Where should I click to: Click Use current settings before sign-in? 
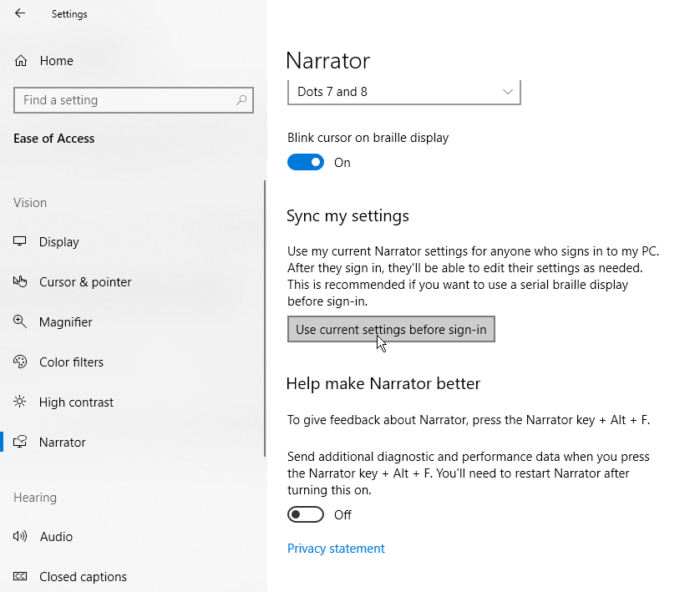[x=391, y=329]
